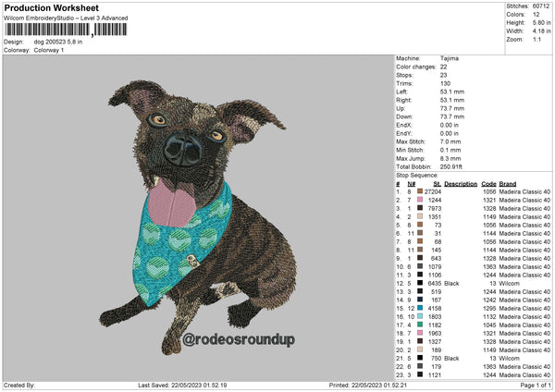The width and height of the screenshot is (555, 392).
Task: Click the Trims value '130'
Action: (445, 83)
